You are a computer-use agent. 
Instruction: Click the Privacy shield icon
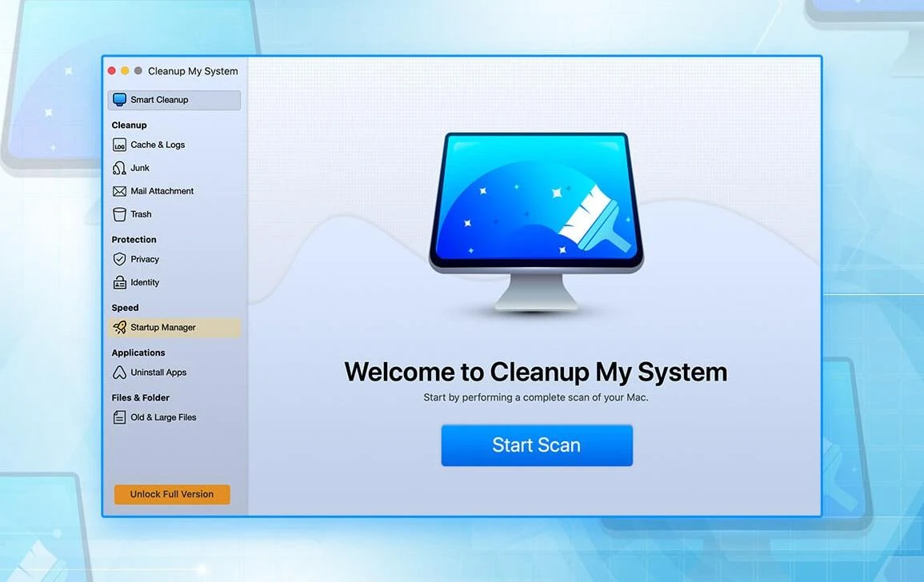(120, 259)
